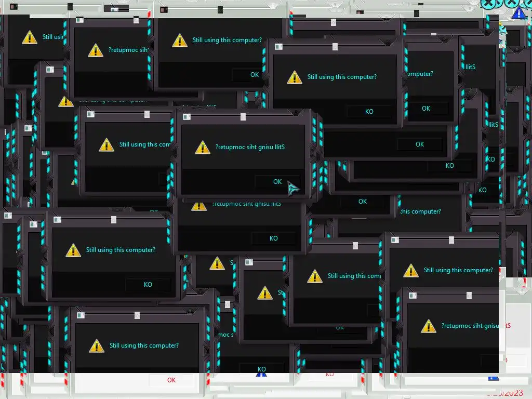The width and height of the screenshot is (532, 399).
Task: Click center title-bar square of mirrored OK dialog
Action: pyautogui.click(x=243, y=117)
